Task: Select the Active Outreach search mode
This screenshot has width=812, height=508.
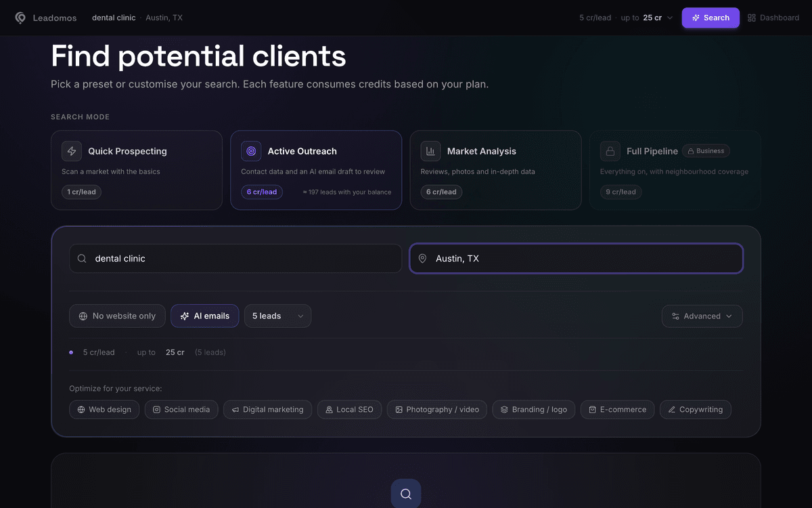Action: pos(316,170)
